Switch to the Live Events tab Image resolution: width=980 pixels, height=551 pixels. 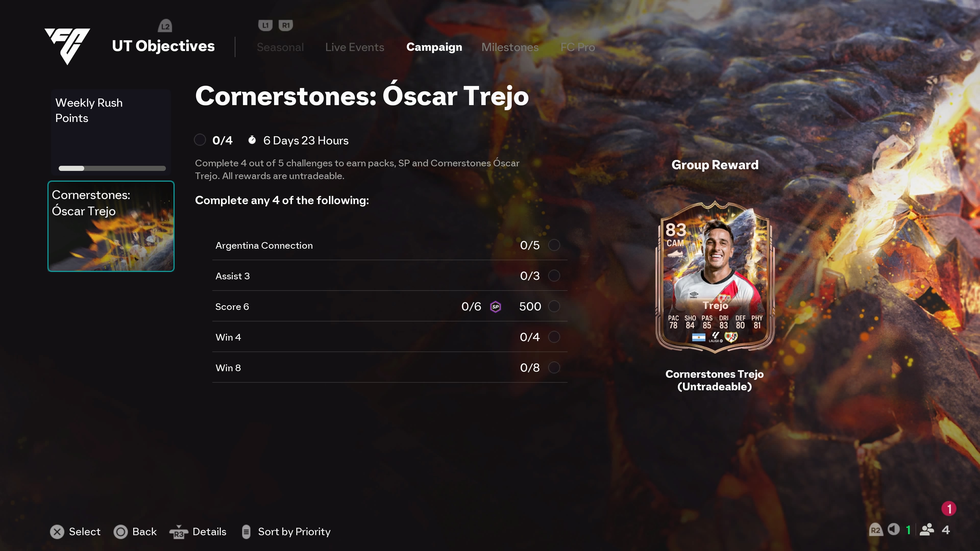[354, 47]
